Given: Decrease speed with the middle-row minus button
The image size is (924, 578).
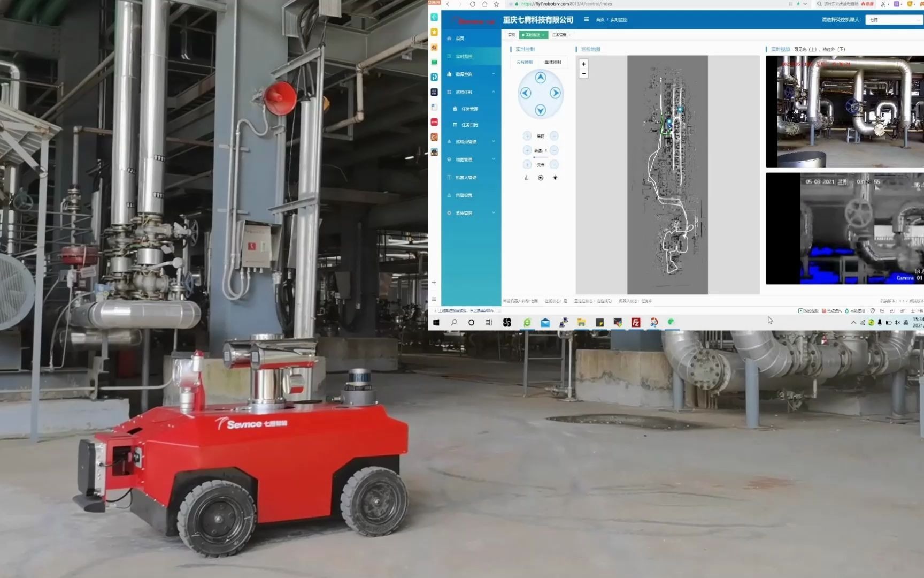Looking at the screenshot, I should [554, 150].
